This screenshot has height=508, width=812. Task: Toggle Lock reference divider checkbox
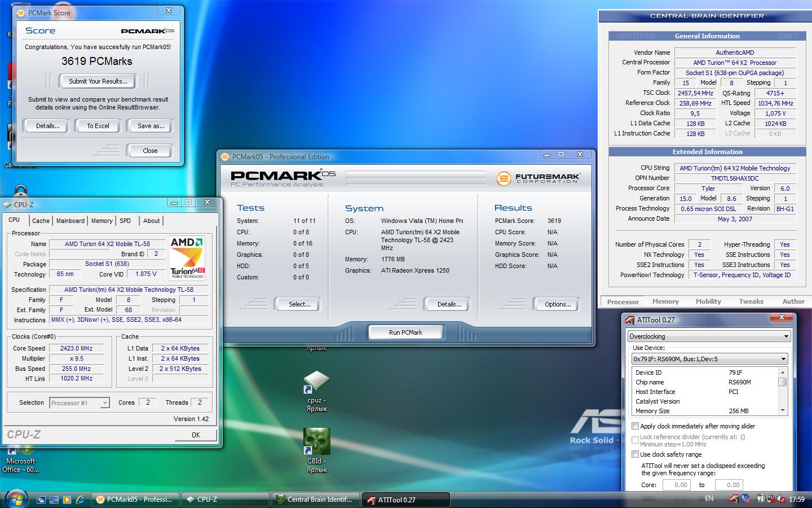(x=636, y=440)
